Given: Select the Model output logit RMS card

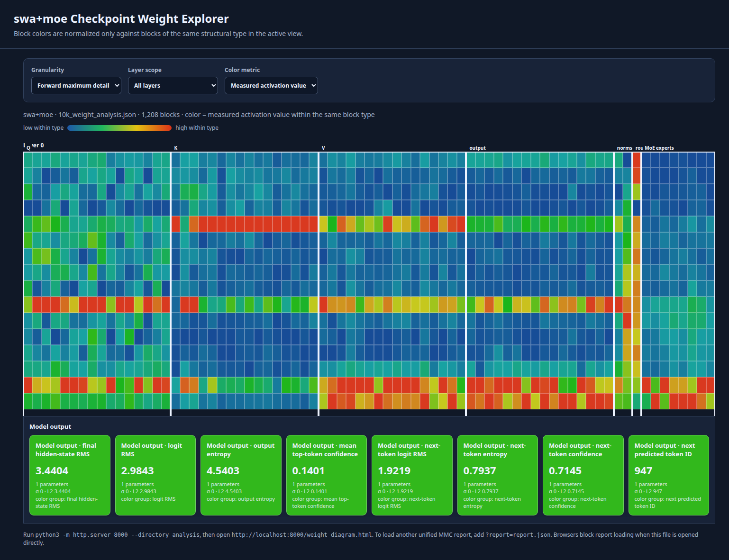Looking at the screenshot, I should coord(155,475).
